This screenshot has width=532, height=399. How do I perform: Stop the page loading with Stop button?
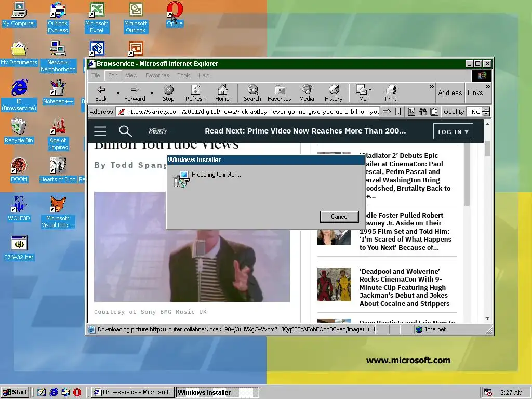[168, 94]
